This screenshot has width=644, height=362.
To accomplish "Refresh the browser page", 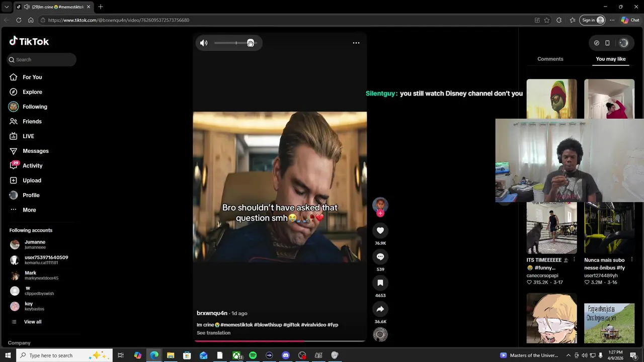I will tap(19, 20).
